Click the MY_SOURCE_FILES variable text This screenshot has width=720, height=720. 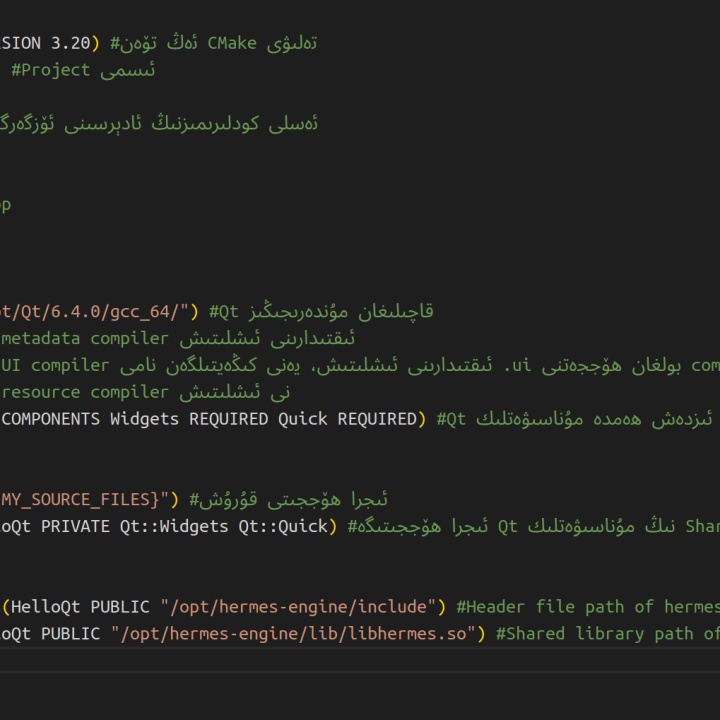coord(80,500)
